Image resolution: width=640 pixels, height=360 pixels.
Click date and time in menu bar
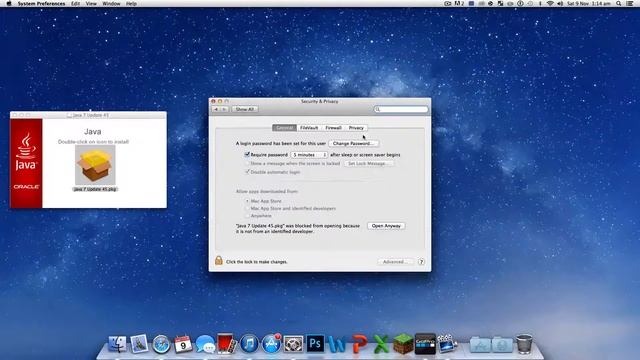coord(589,3)
